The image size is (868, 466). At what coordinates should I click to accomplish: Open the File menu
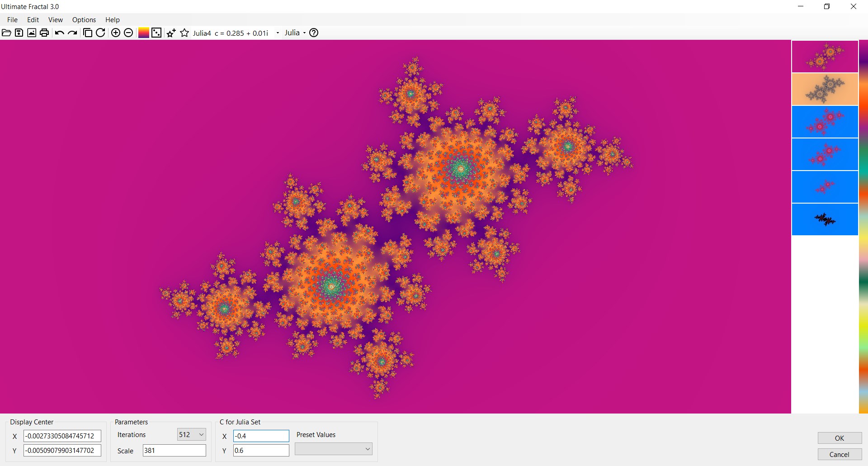click(x=12, y=20)
